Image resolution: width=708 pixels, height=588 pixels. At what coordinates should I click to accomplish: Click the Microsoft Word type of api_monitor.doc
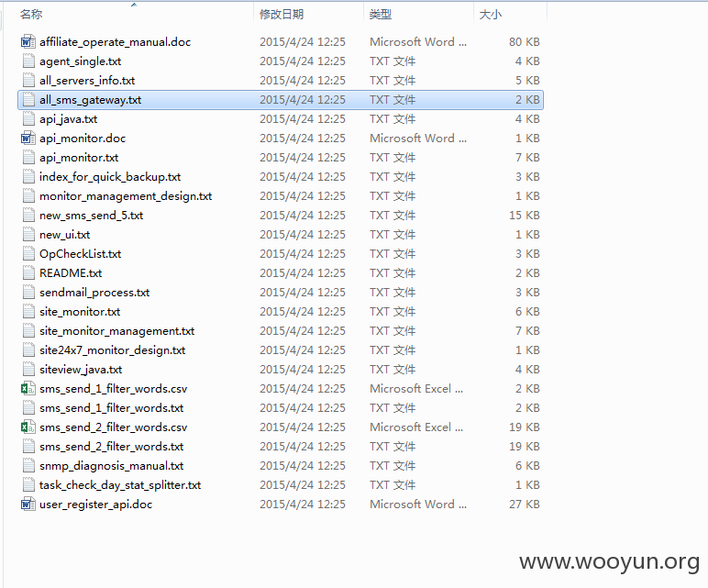418,139
